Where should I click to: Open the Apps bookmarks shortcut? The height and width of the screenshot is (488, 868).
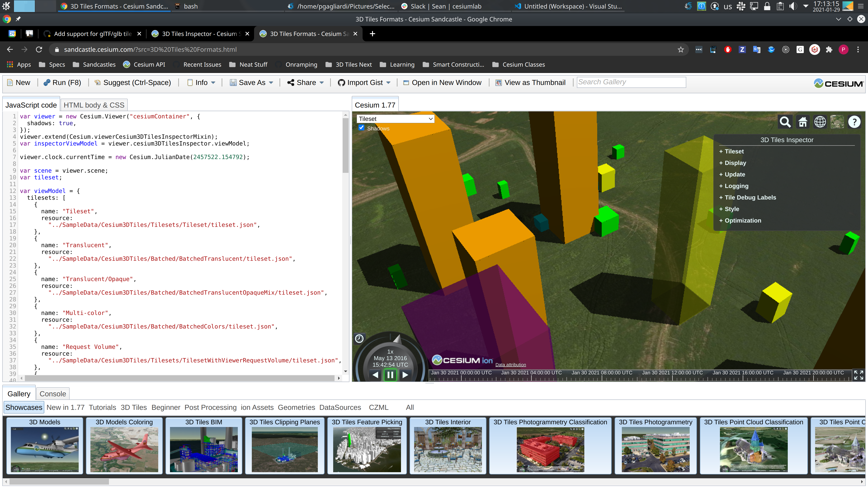pyautogui.click(x=19, y=65)
